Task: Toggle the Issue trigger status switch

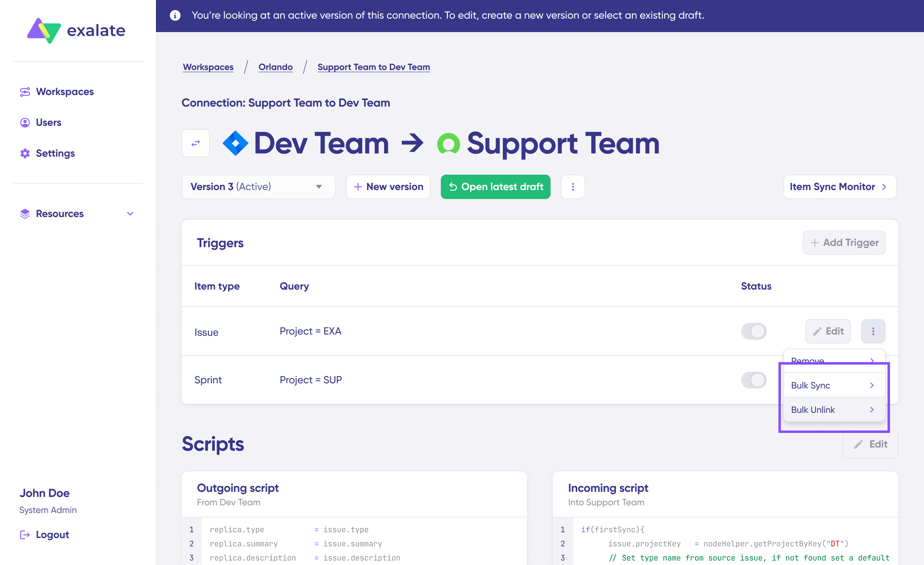Action: (x=753, y=331)
